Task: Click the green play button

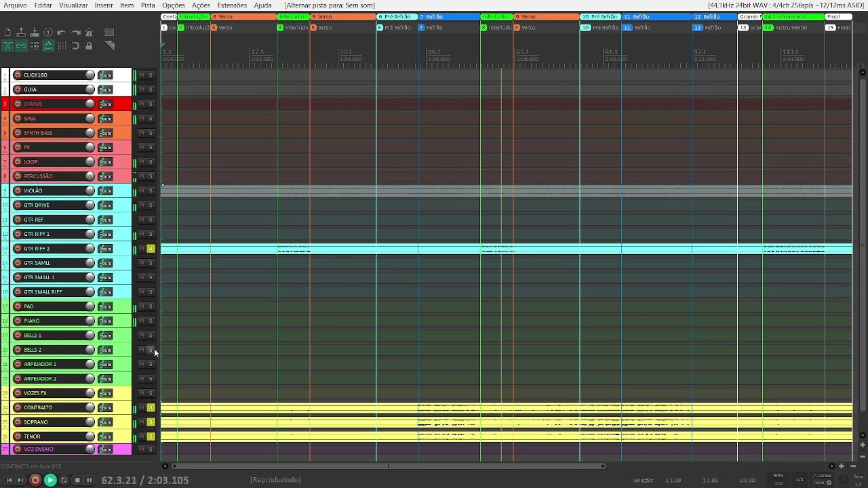Action: pos(50,480)
